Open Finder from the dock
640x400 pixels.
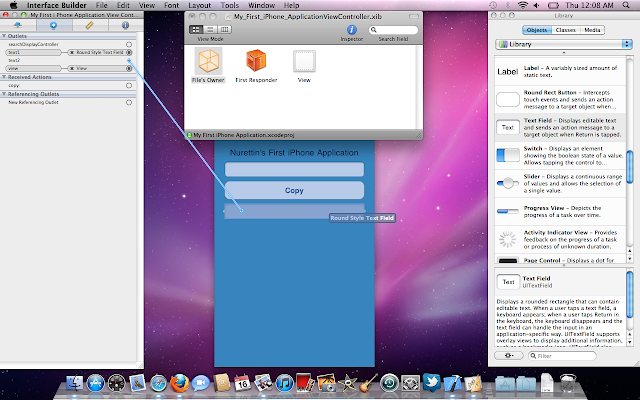coord(74,383)
